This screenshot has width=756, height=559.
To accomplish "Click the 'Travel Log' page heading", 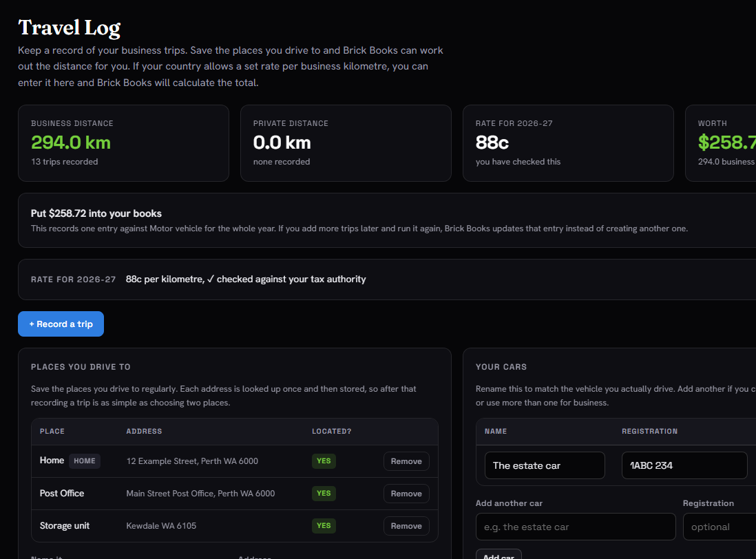I will coord(70,28).
